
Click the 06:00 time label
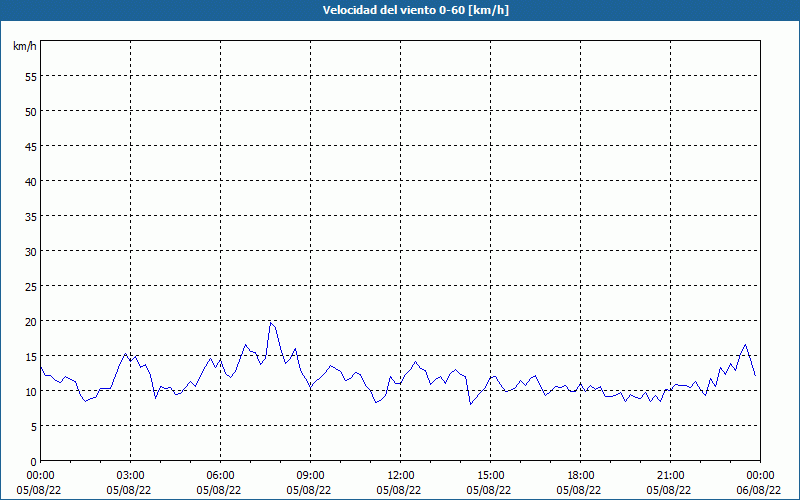[x=220, y=476]
